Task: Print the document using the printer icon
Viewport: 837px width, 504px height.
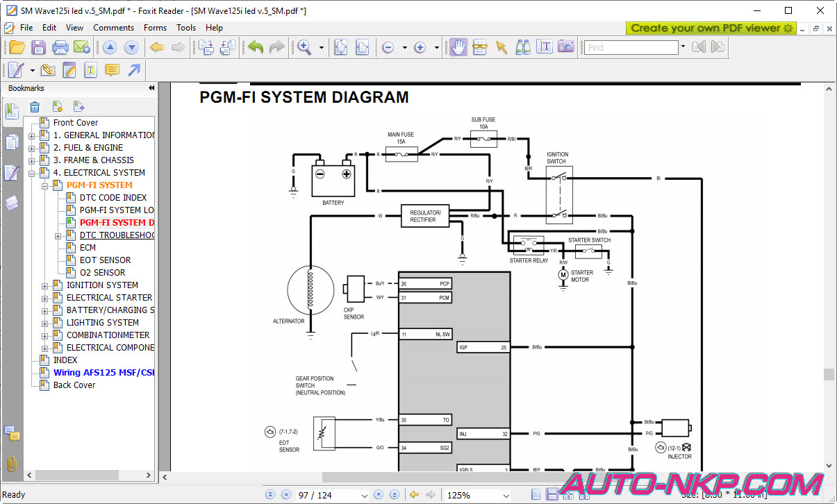Action: coord(60,47)
